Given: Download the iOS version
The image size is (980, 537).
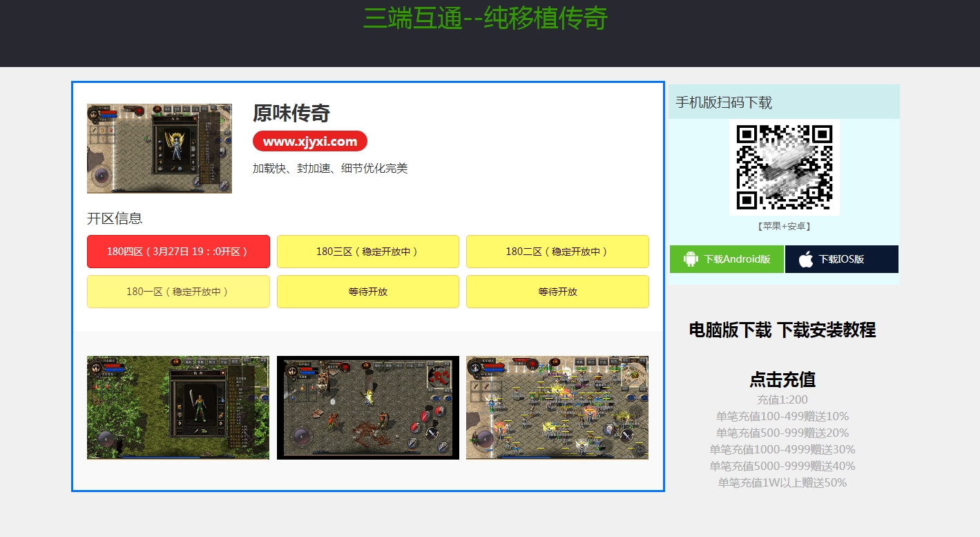Looking at the screenshot, I should pos(841,259).
